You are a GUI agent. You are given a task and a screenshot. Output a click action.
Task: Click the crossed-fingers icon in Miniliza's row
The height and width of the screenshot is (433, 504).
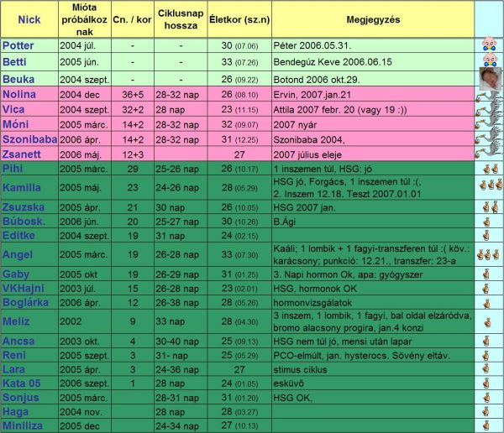pyautogui.click(x=487, y=425)
